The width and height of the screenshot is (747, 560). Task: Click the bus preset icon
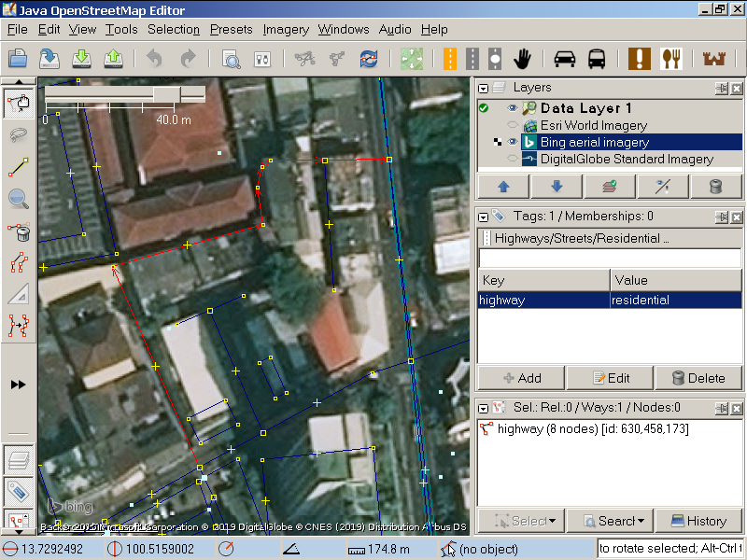point(597,59)
